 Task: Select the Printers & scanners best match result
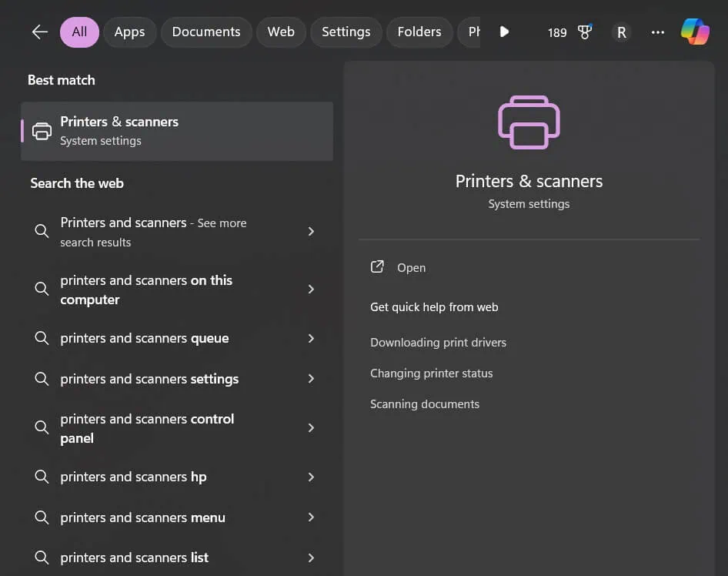[177, 131]
